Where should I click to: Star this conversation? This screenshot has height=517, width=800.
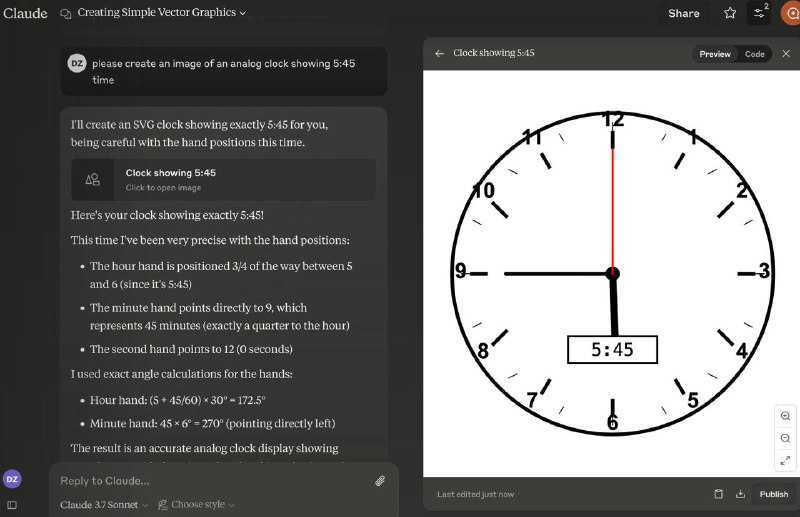[x=730, y=13]
